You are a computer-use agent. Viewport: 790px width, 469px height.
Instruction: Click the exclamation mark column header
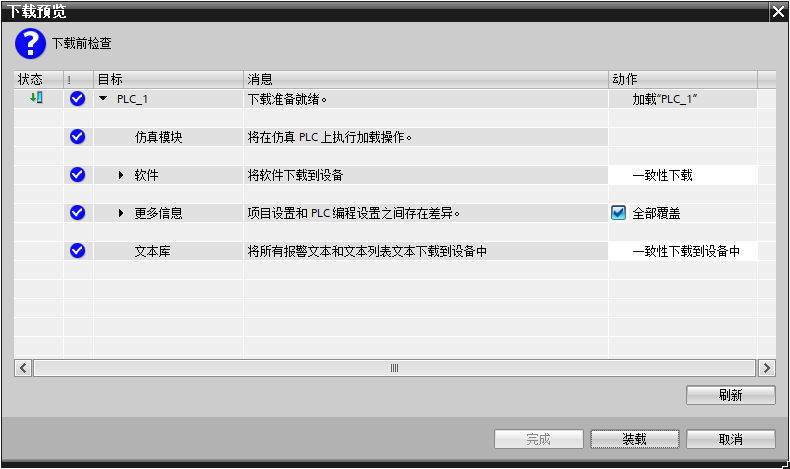tap(78, 79)
